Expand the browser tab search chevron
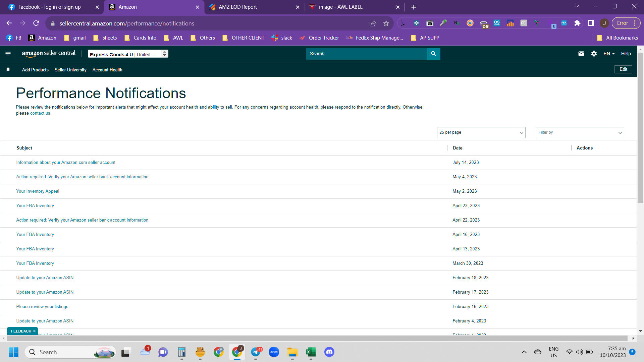The image size is (644, 362). 577,6
